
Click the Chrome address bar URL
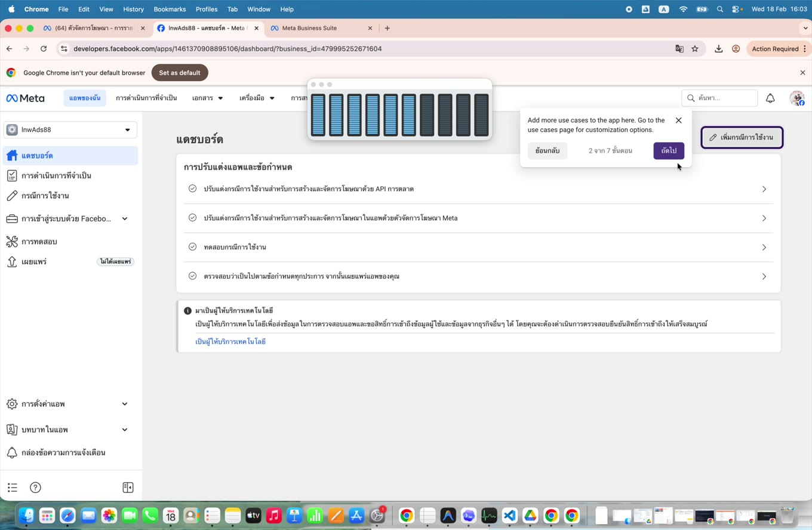click(x=227, y=49)
